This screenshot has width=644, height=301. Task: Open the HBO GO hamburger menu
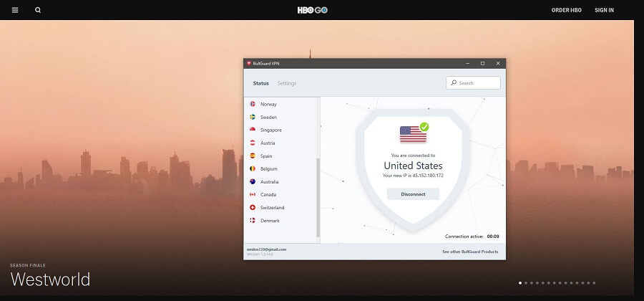(x=15, y=10)
